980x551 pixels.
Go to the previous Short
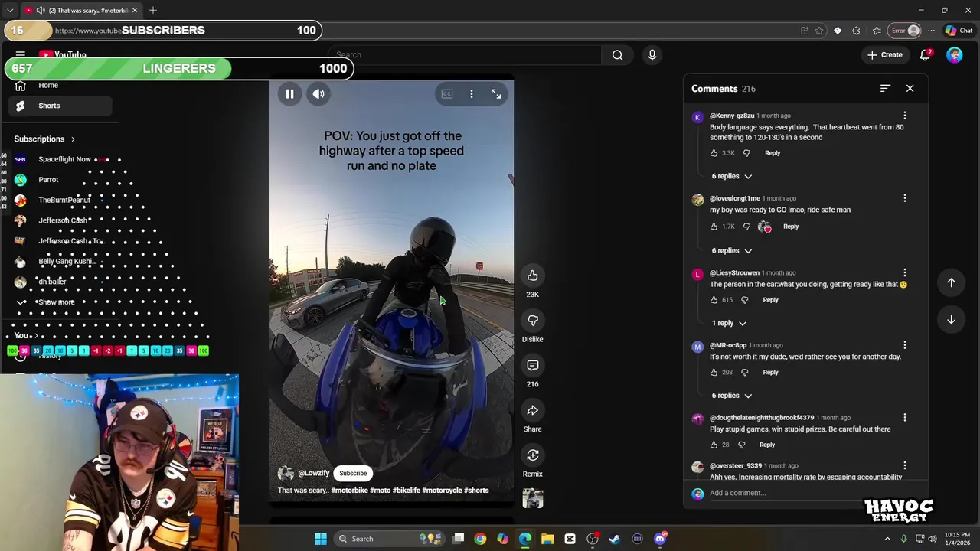click(x=951, y=282)
